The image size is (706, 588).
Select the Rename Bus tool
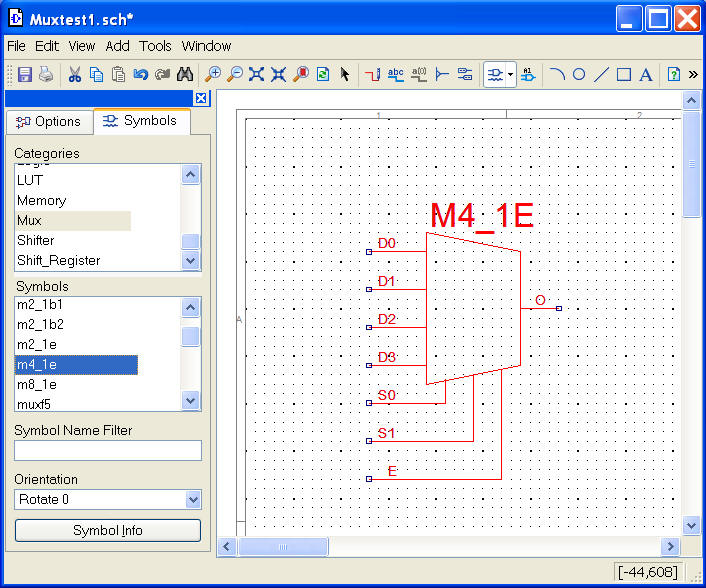pyautogui.click(x=419, y=74)
